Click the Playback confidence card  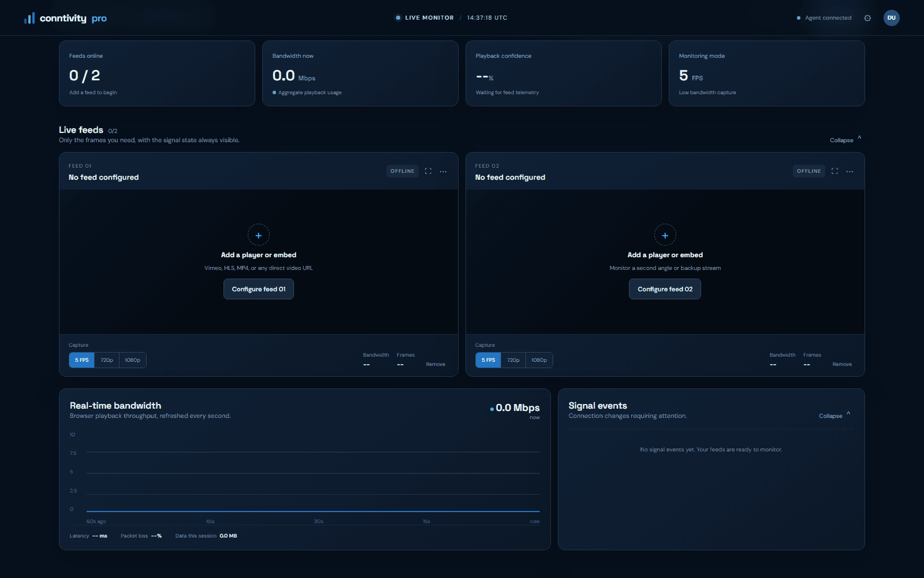coord(564,73)
